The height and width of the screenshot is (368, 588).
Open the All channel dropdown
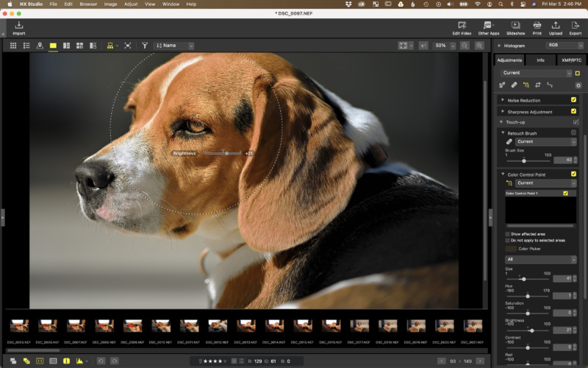pos(541,260)
